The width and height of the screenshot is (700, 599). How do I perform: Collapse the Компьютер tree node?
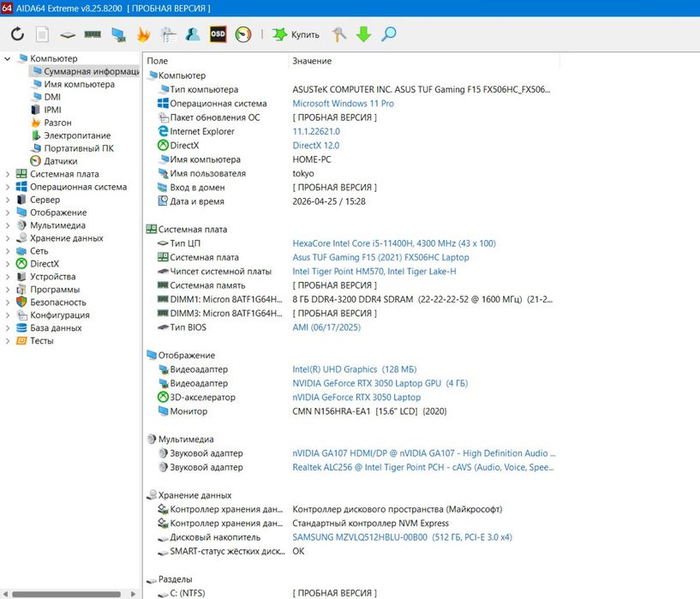click(x=8, y=58)
